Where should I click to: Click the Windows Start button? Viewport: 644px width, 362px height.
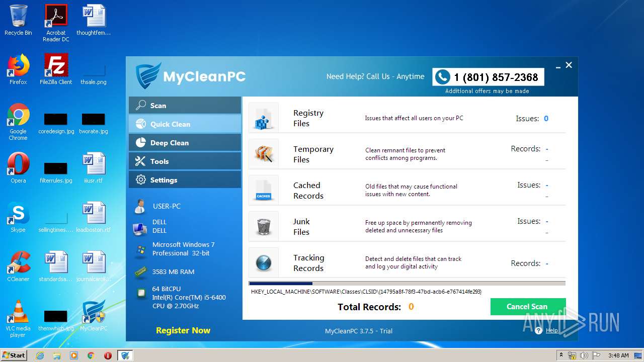pos(14,355)
